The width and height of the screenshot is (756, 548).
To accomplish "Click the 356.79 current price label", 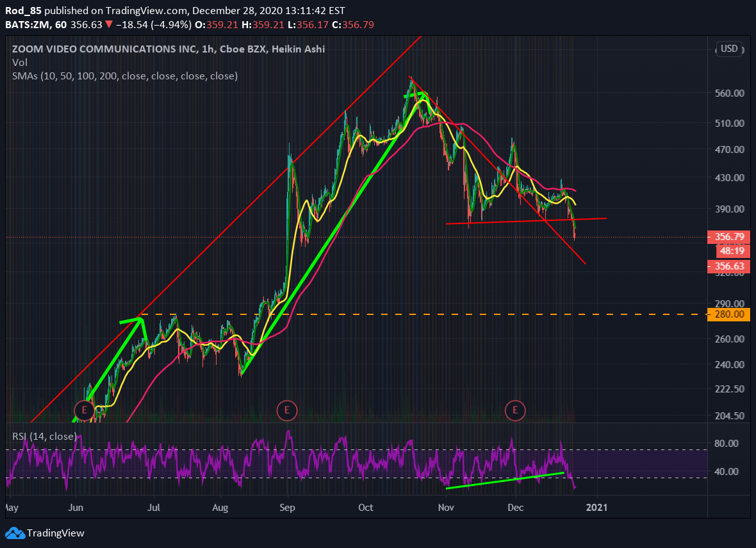I will (x=729, y=237).
